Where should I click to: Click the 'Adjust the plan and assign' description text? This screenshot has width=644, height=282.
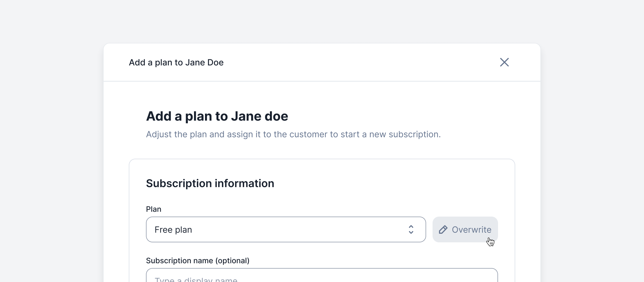[293, 134]
